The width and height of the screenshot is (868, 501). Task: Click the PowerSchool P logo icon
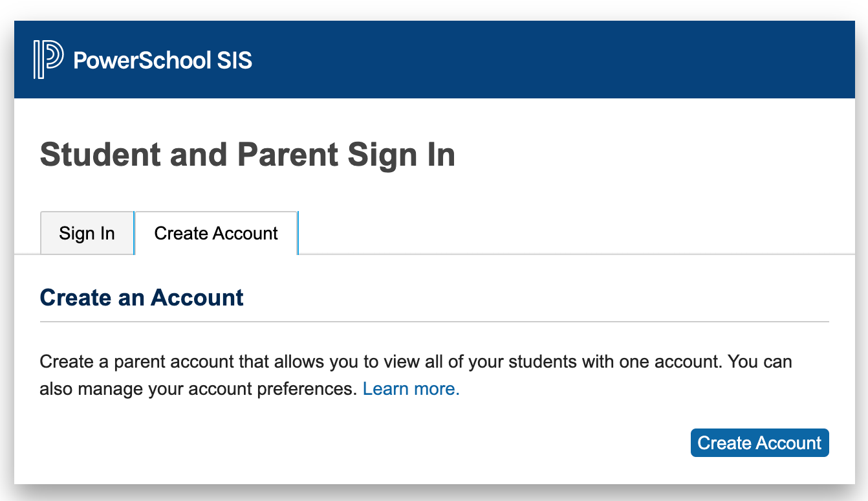pyautogui.click(x=48, y=60)
